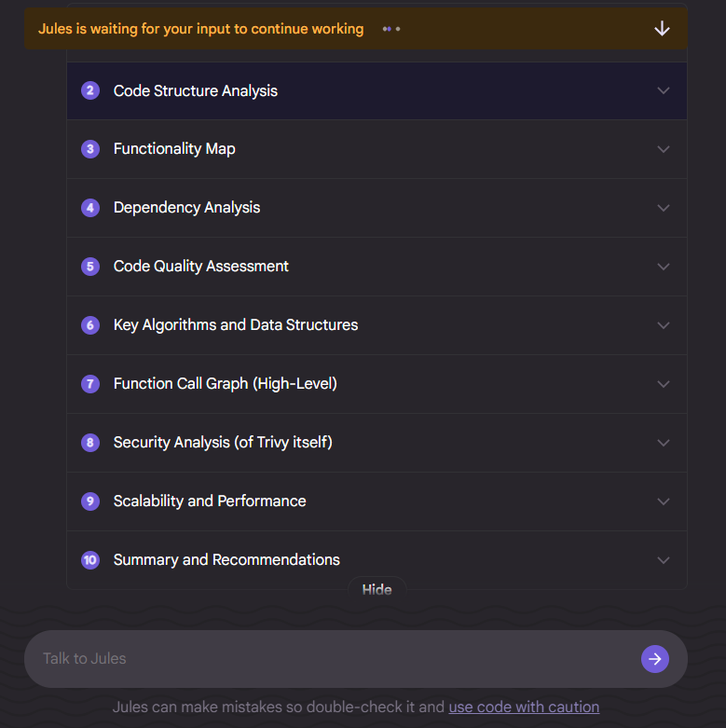This screenshot has width=726, height=728.
Task: Select Security Analysis (of Trivy itself)
Action: [377, 443]
